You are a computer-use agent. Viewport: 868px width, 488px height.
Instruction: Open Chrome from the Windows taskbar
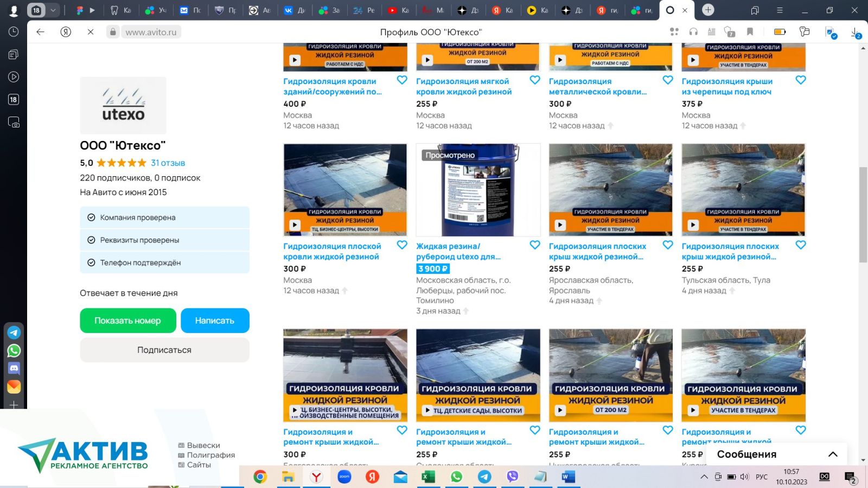pos(260,477)
